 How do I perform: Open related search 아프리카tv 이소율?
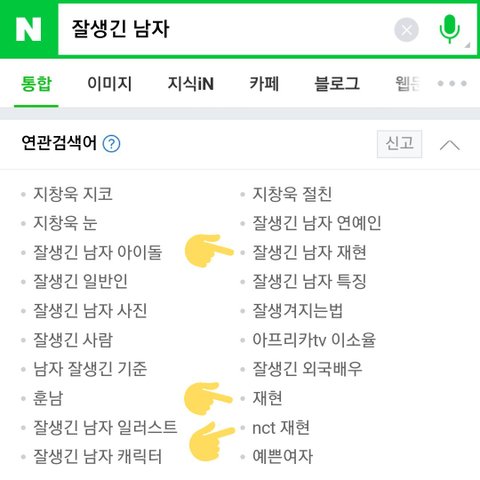point(314,340)
